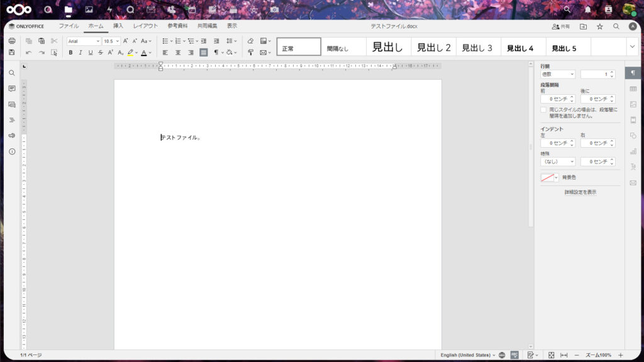Open feedback megaphone icon in left sidebar
644x362 pixels.
click(x=12, y=136)
